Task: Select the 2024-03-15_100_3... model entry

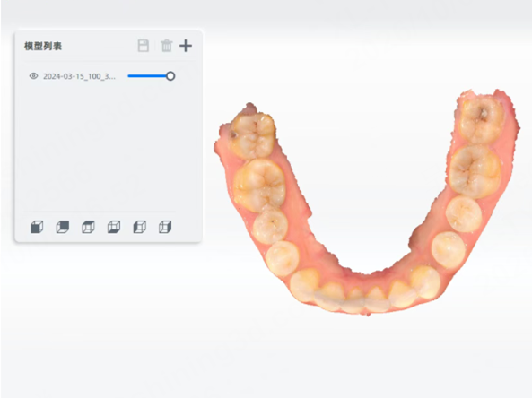Action: point(79,76)
